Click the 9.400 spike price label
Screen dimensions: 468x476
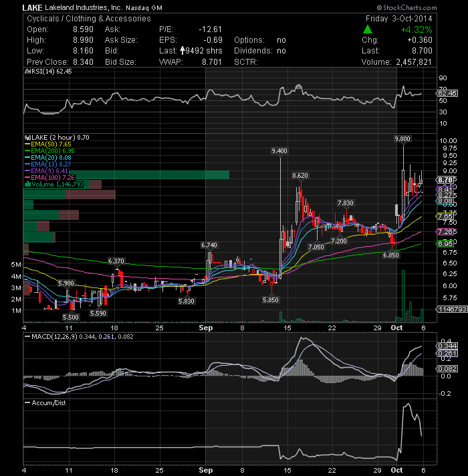click(x=279, y=151)
